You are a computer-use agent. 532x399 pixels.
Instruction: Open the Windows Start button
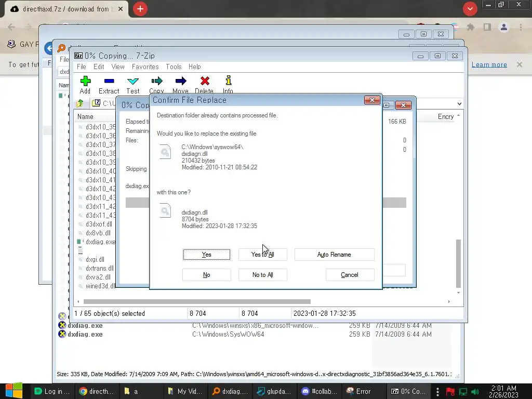[x=14, y=391]
